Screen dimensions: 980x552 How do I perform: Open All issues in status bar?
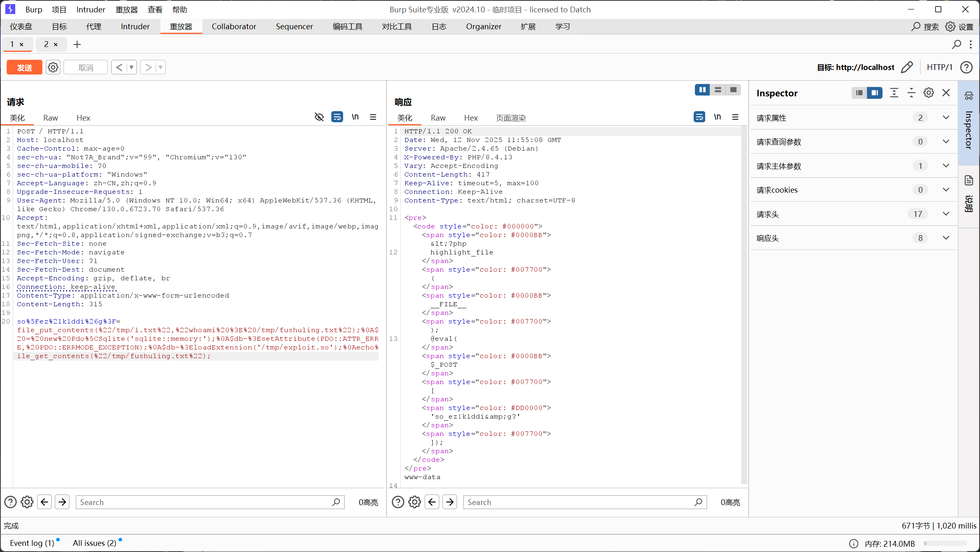pyautogui.click(x=95, y=543)
